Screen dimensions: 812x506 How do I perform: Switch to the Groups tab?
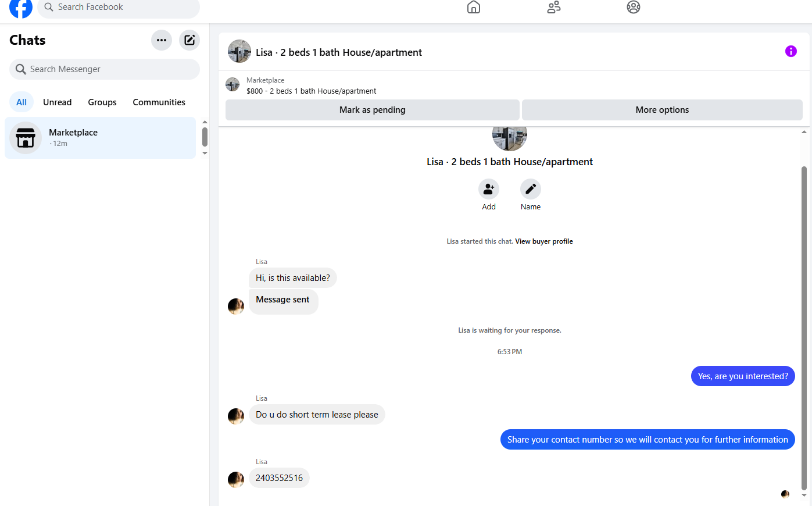tap(102, 102)
